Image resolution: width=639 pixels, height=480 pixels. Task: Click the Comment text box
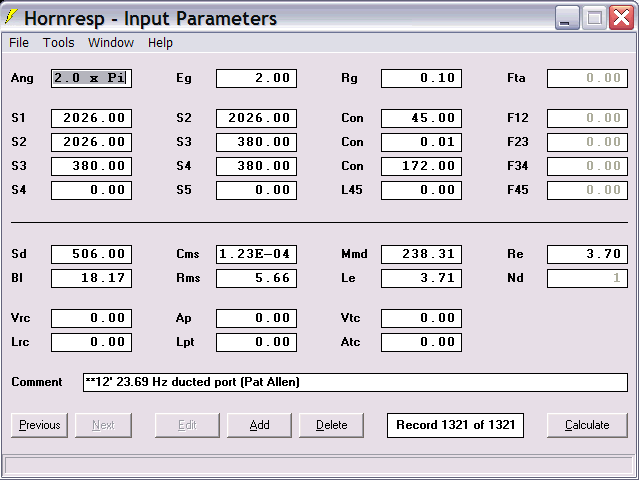(x=355, y=382)
